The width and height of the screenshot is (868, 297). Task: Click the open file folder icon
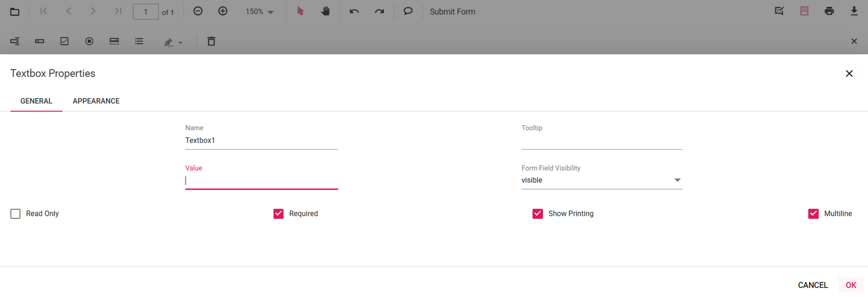15,11
